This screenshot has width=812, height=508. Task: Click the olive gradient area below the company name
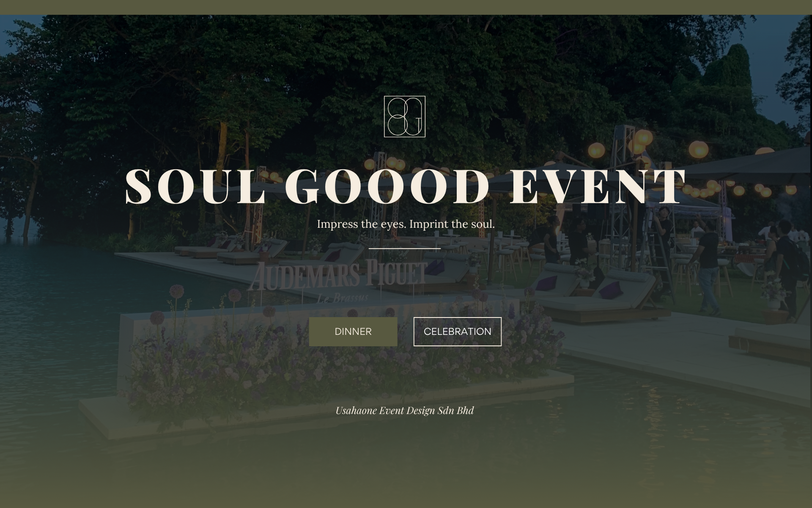click(406, 466)
